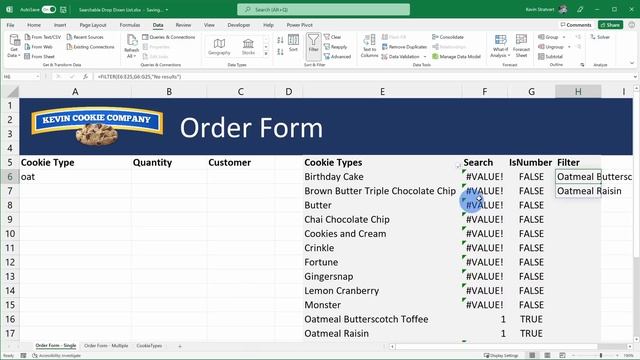640x360 pixels.
Task: Open the Outline dialog launcher
Action: point(582,65)
